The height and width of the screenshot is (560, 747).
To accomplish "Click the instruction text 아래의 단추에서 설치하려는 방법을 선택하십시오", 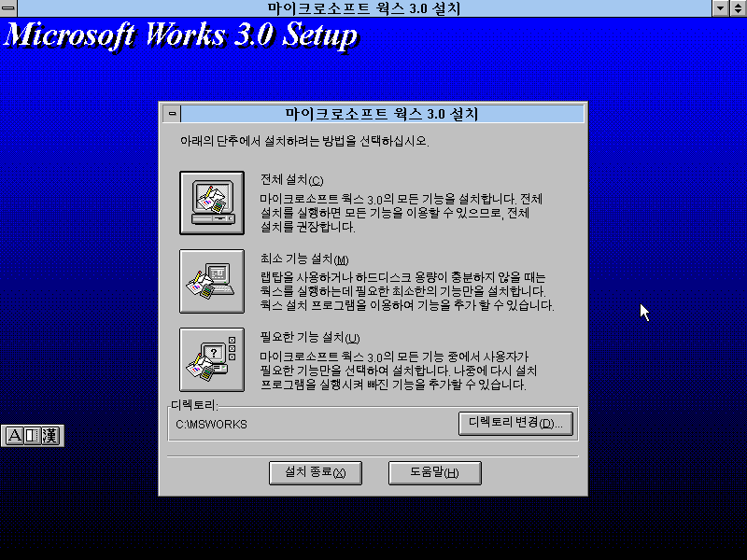I will coord(304,141).
